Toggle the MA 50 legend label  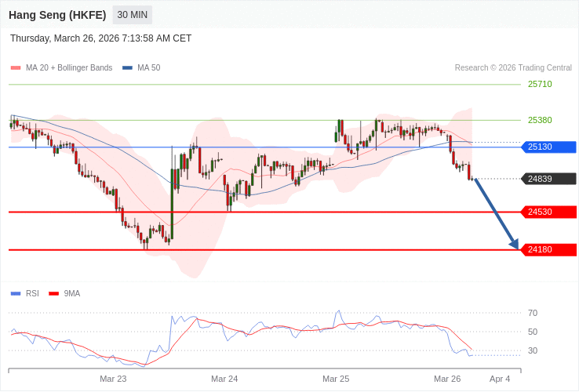click(x=148, y=68)
